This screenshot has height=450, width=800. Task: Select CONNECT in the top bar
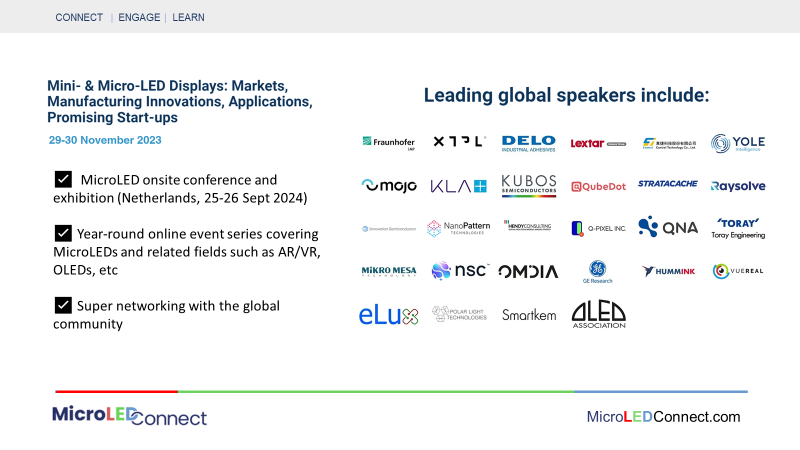coord(79,17)
